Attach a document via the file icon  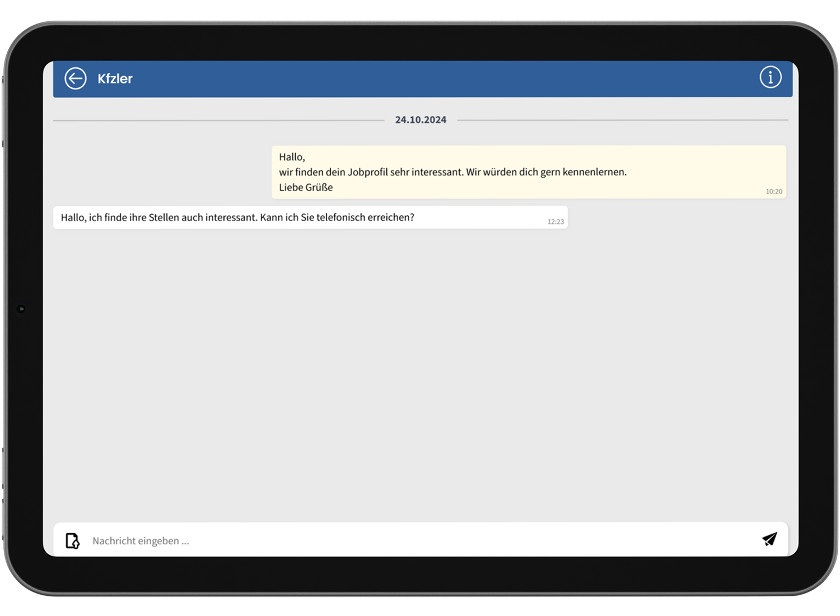point(72,540)
